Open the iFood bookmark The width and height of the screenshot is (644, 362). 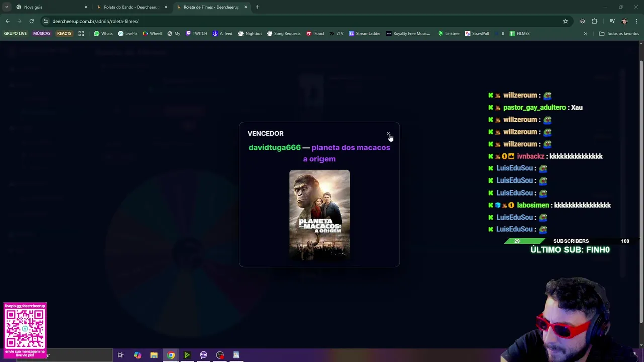[x=315, y=34]
